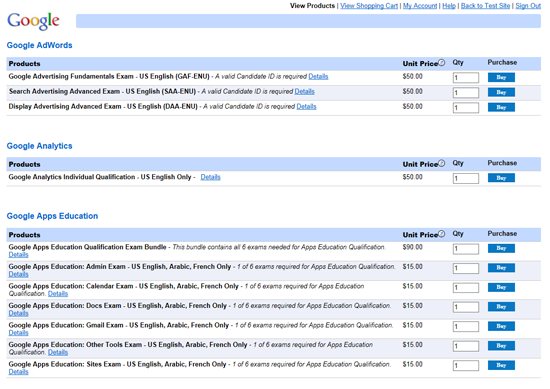550x389 pixels.
Task: Buy Apps Education Other Tools Exam
Action: [x=501, y=346]
